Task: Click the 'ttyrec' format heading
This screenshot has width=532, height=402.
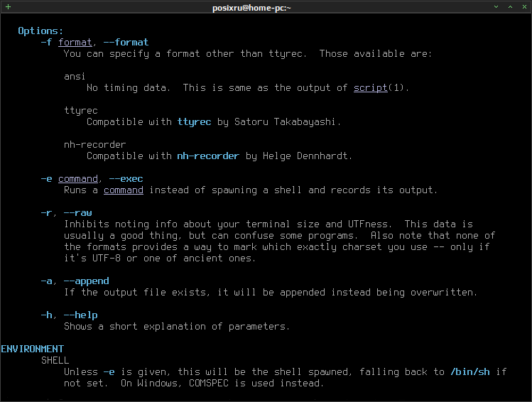Action: point(81,111)
